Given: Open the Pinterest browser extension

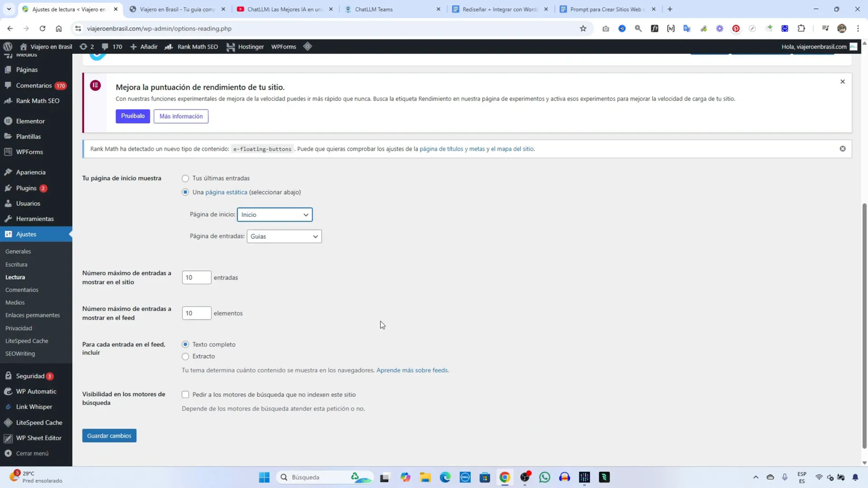Looking at the screenshot, I should point(736,28).
